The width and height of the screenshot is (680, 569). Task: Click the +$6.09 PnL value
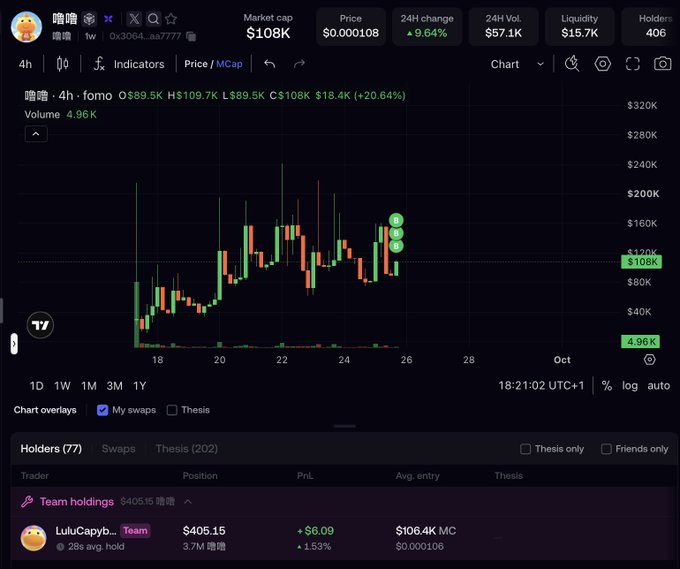tap(315, 530)
